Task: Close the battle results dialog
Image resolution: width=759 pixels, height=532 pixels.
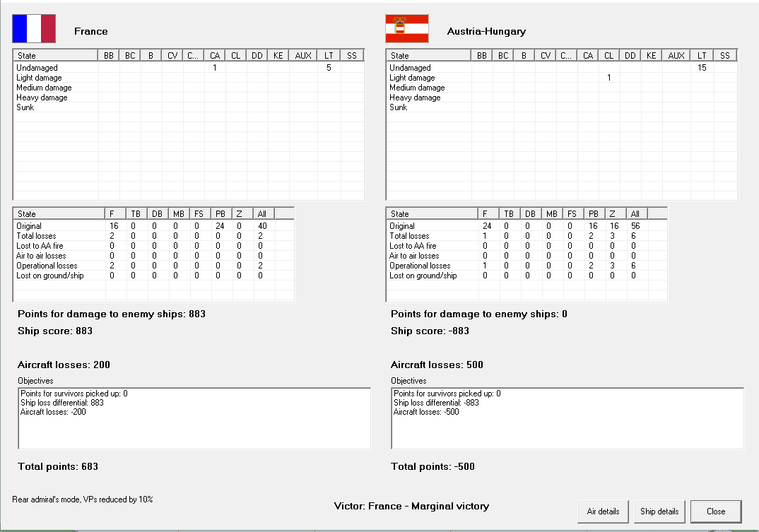Action: point(715,512)
